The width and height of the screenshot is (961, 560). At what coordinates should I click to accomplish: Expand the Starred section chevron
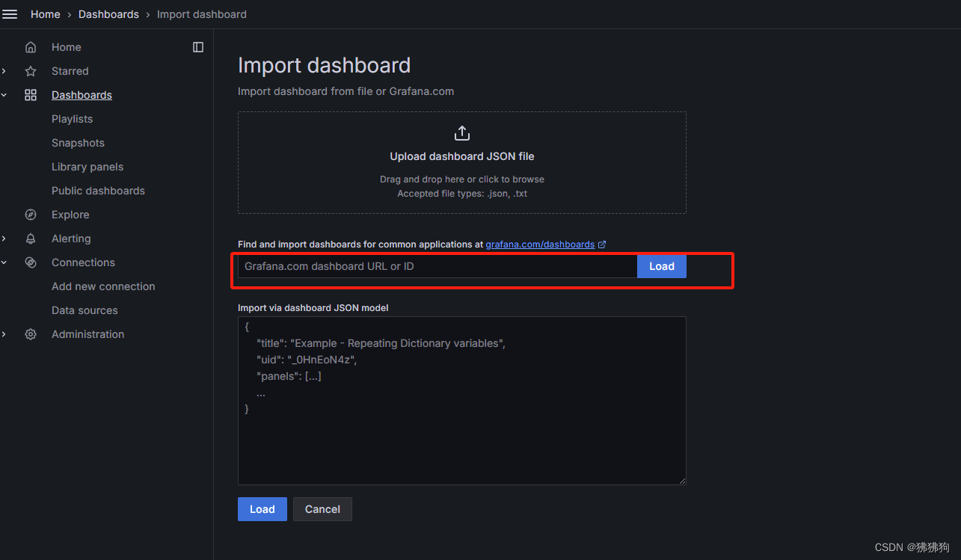pos(4,71)
